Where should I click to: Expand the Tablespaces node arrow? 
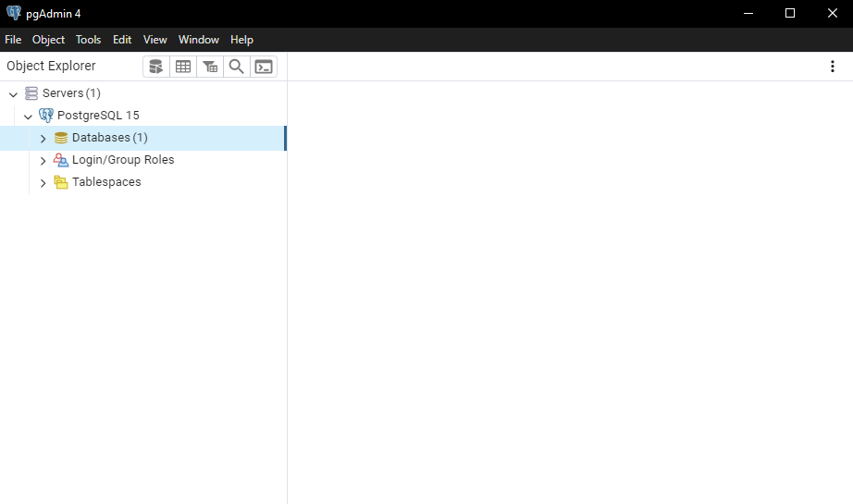[43, 183]
